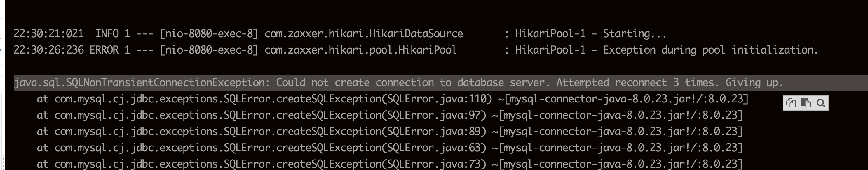Click stack trace line SQLError.java:73
This screenshot has width=868, height=170.
click(x=390, y=164)
